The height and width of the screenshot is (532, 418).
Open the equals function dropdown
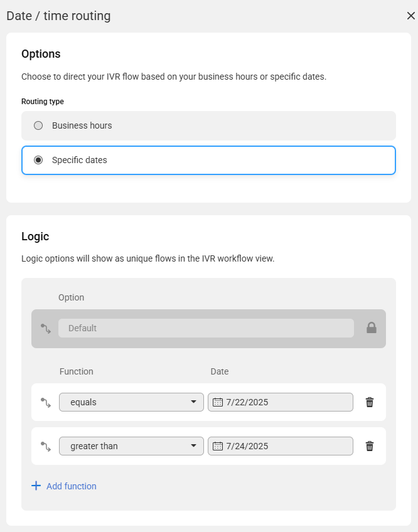[x=131, y=402]
